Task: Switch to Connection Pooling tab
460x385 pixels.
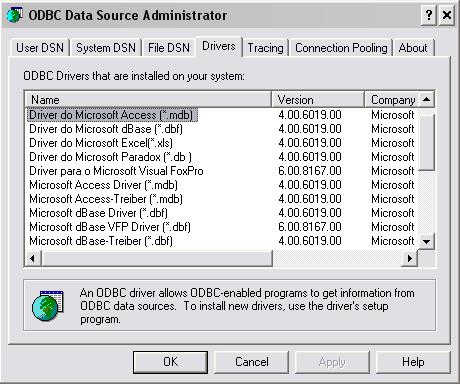Action: coord(341,48)
